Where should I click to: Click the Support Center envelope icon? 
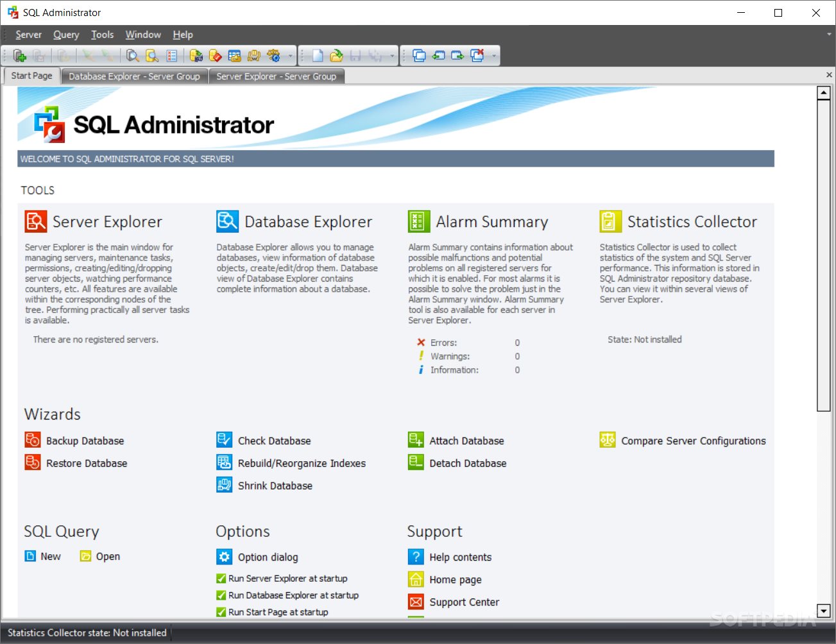coord(416,602)
